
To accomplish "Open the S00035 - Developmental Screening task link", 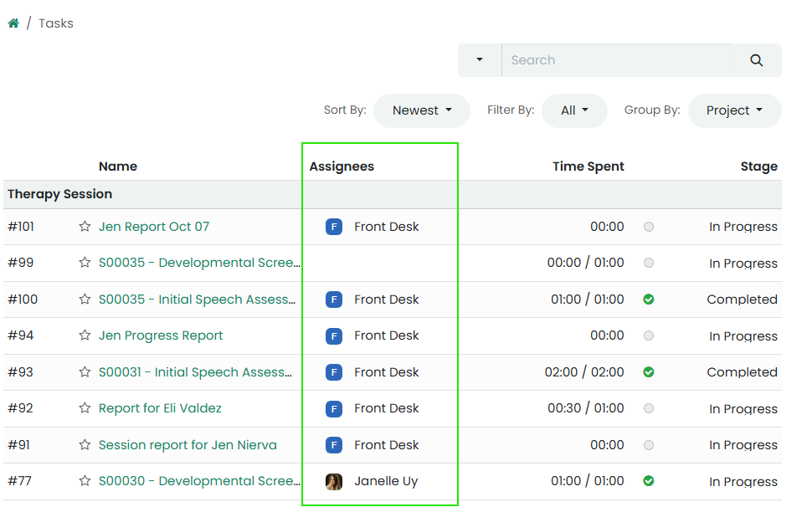I will click(199, 263).
